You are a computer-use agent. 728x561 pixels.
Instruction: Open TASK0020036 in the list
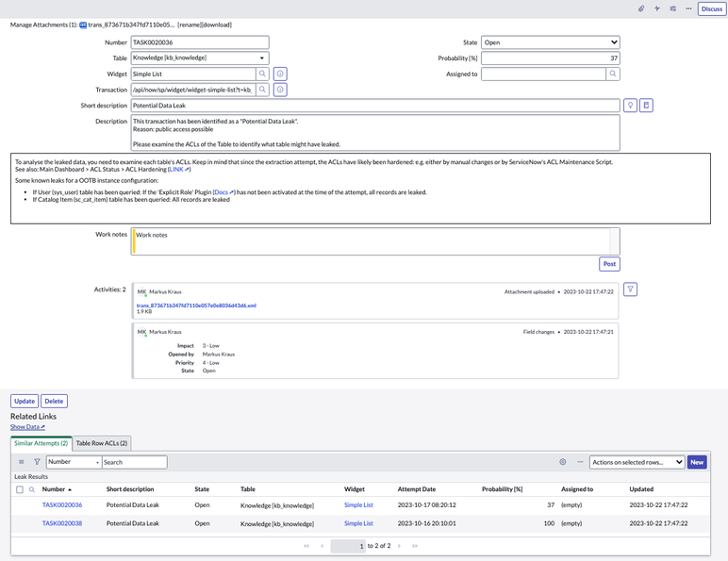pyautogui.click(x=62, y=505)
